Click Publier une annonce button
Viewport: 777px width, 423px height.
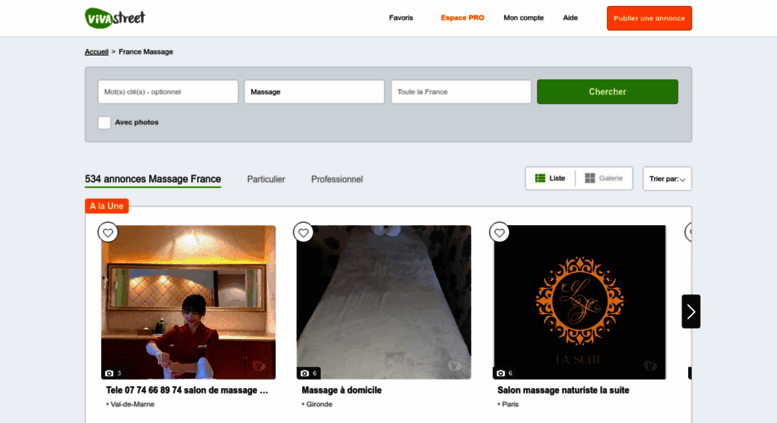click(x=649, y=18)
